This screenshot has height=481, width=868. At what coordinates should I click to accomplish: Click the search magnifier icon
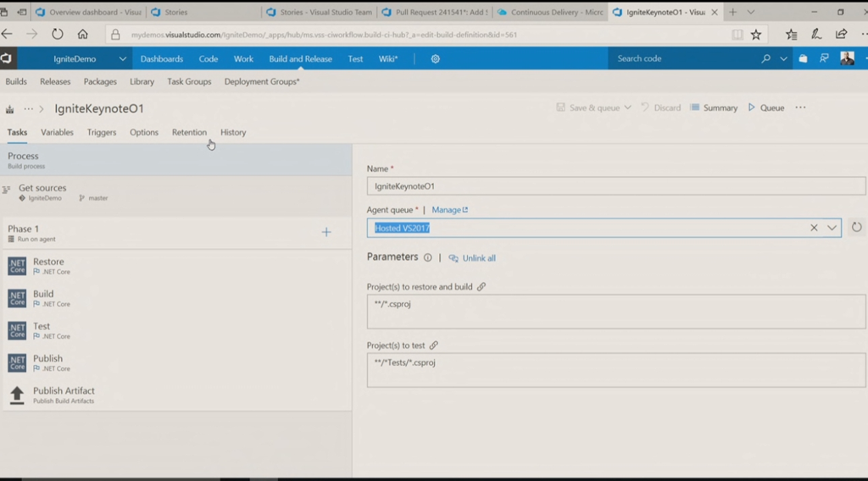point(765,59)
